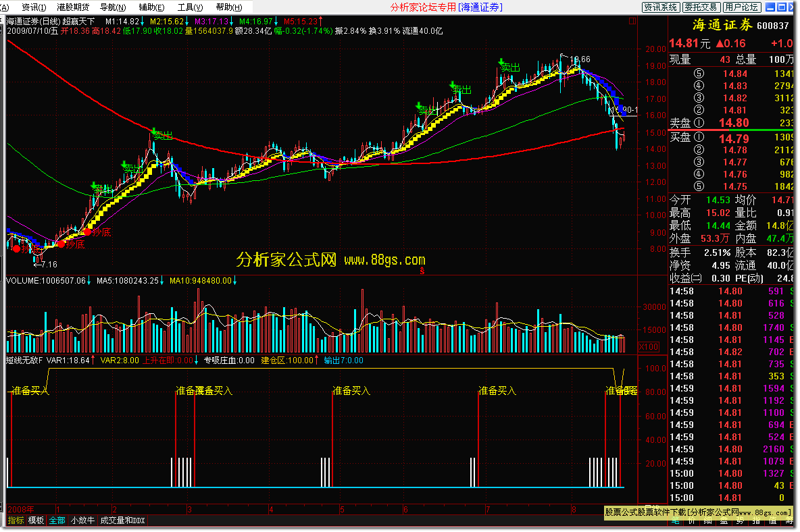Open the 帮助(H) menu

click(x=228, y=7)
